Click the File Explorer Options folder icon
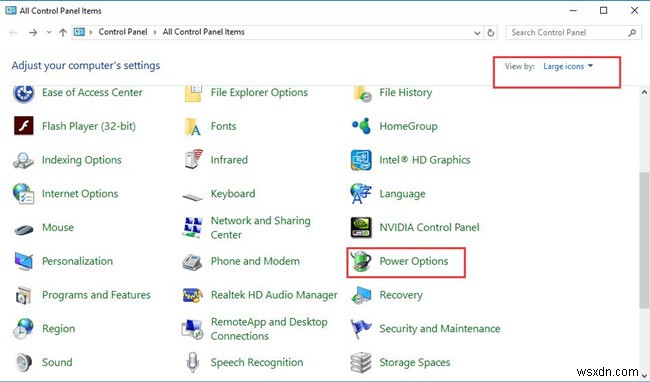The image size is (650, 382). (193, 93)
